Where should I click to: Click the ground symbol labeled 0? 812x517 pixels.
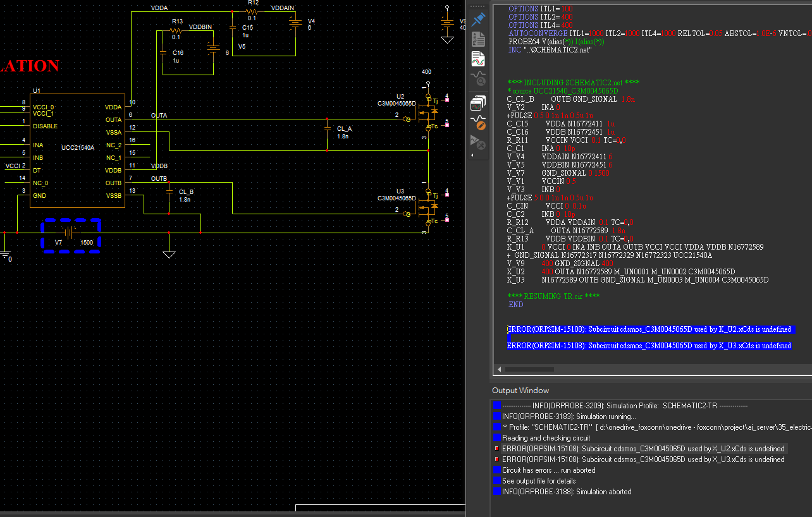[x=5, y=255]
